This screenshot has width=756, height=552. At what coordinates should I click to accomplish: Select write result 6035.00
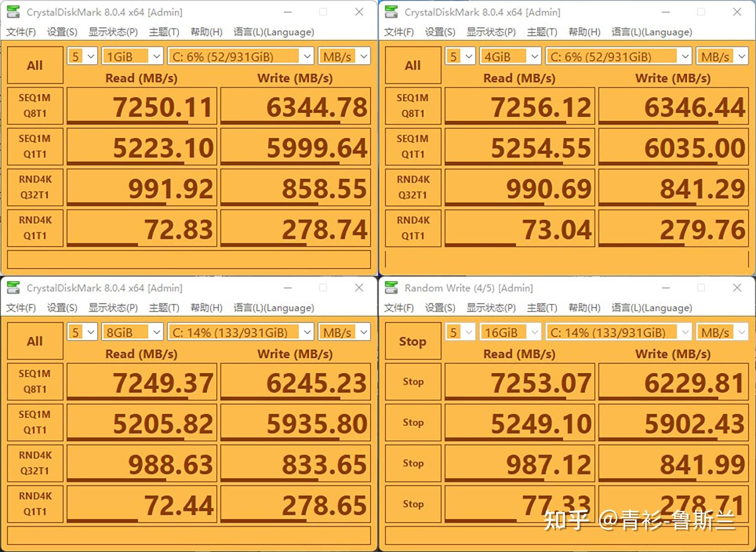coord(674,147)
